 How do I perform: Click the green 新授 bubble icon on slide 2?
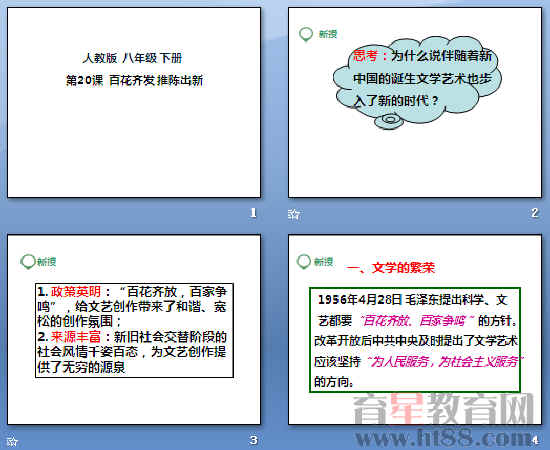306,34
